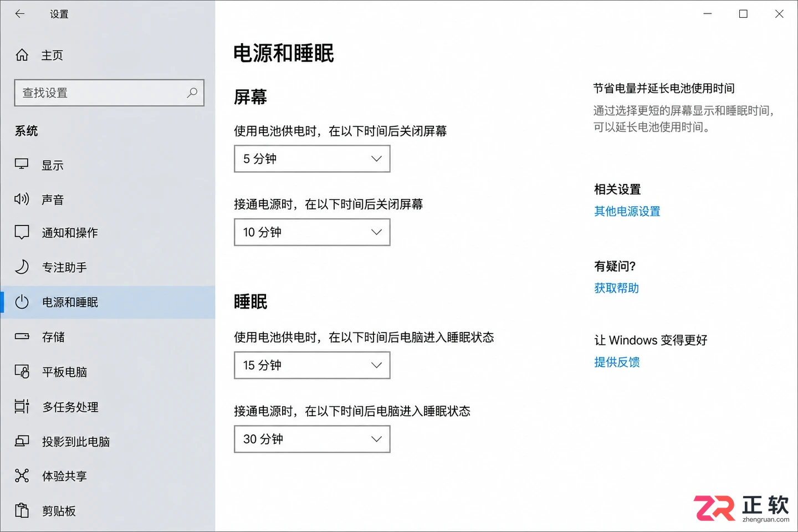Click the speaker icon for 声音
The image size is (798, 532).
tap(22, 199)
